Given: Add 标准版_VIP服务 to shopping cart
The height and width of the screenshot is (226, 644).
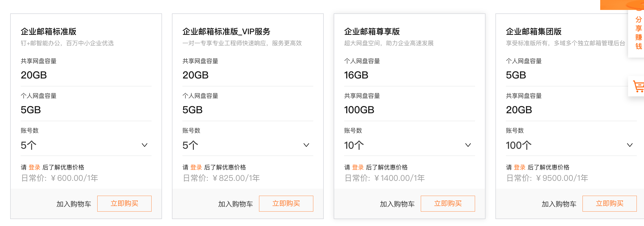Looking at the screenshot, I should 235,204.
